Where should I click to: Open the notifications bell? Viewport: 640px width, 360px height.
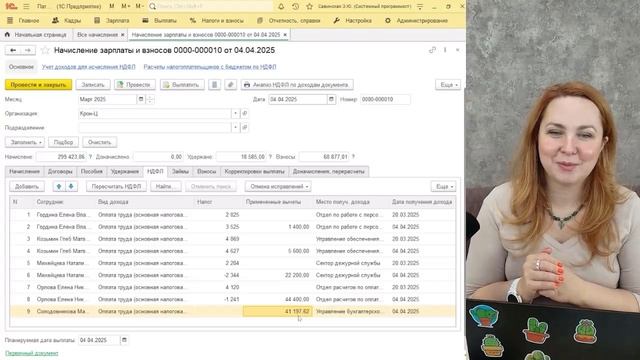(281, 7)
